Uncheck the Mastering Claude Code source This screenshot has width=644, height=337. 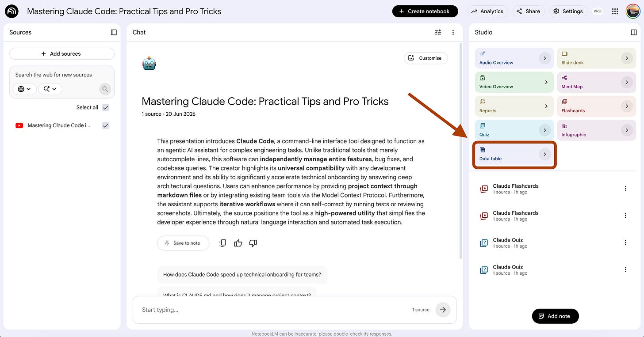point(105,125)
